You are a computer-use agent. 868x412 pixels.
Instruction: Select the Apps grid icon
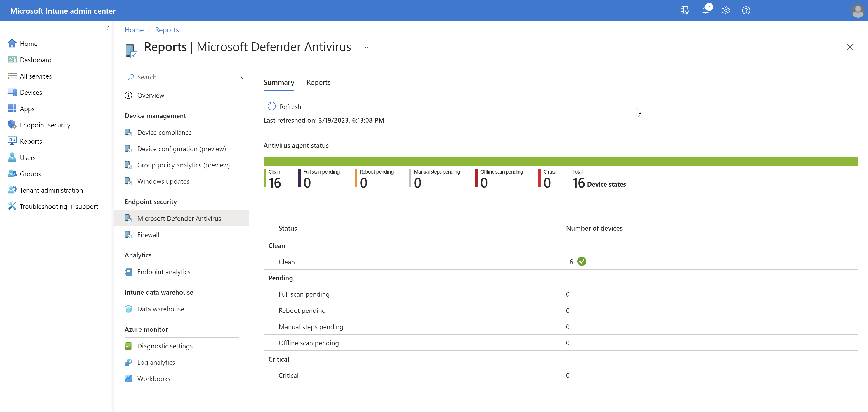click(x=12, y=108)
